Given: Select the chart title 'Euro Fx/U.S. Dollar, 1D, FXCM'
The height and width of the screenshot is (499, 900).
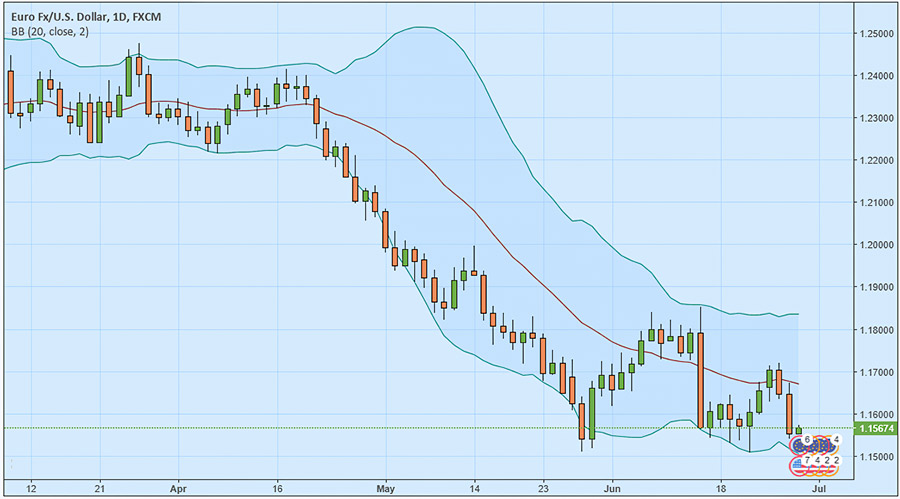Looking at the screenshot, I should pyautogui.click(x=86, y=17).
